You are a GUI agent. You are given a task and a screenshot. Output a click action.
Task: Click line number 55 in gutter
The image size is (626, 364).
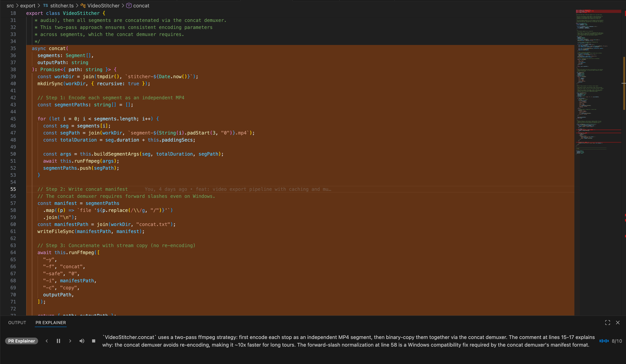click(13, 189)
